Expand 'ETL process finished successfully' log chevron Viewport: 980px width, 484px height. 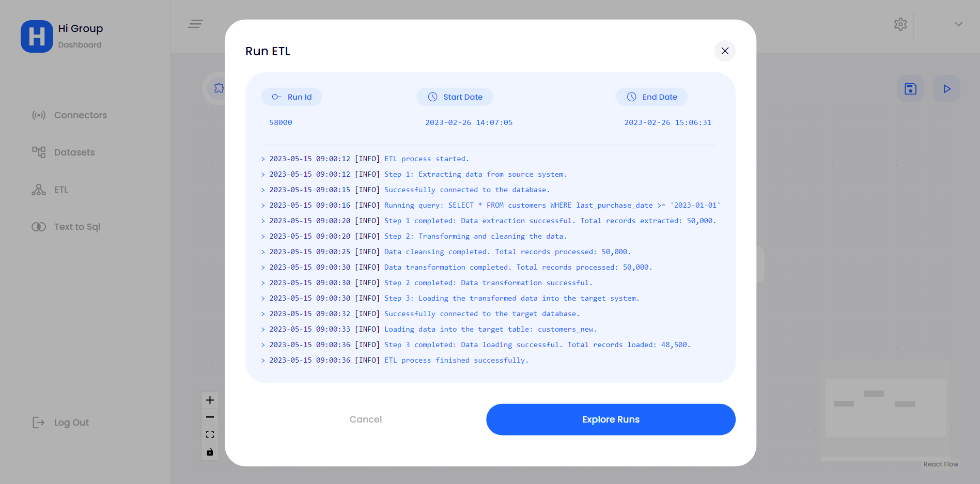[263, 361]
